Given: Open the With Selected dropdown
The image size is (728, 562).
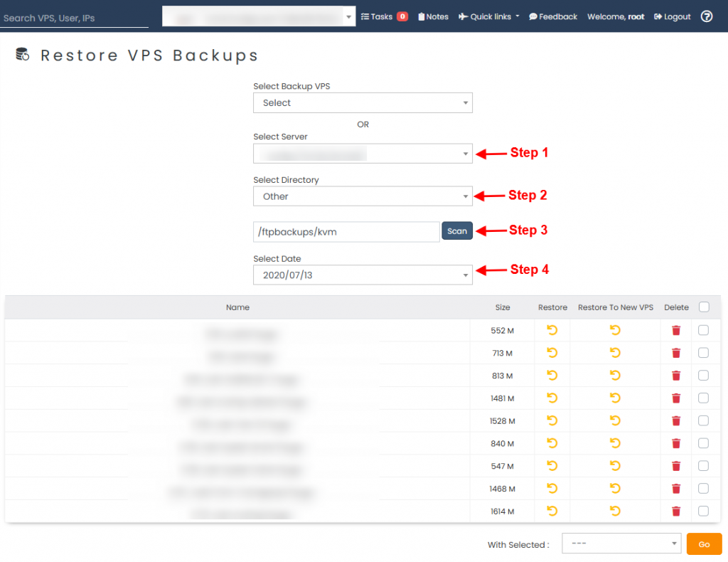Looking at the screenshot, I should (621, 544).
